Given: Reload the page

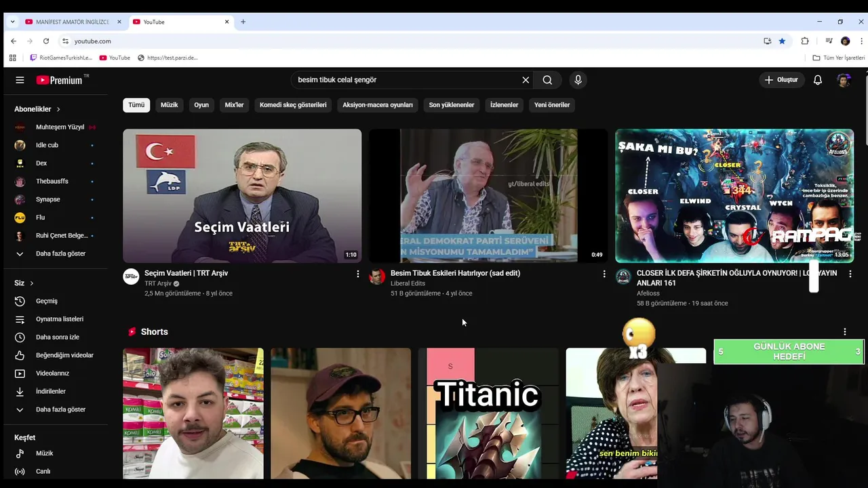Looking at the screenshot, I should coord(46,41).
